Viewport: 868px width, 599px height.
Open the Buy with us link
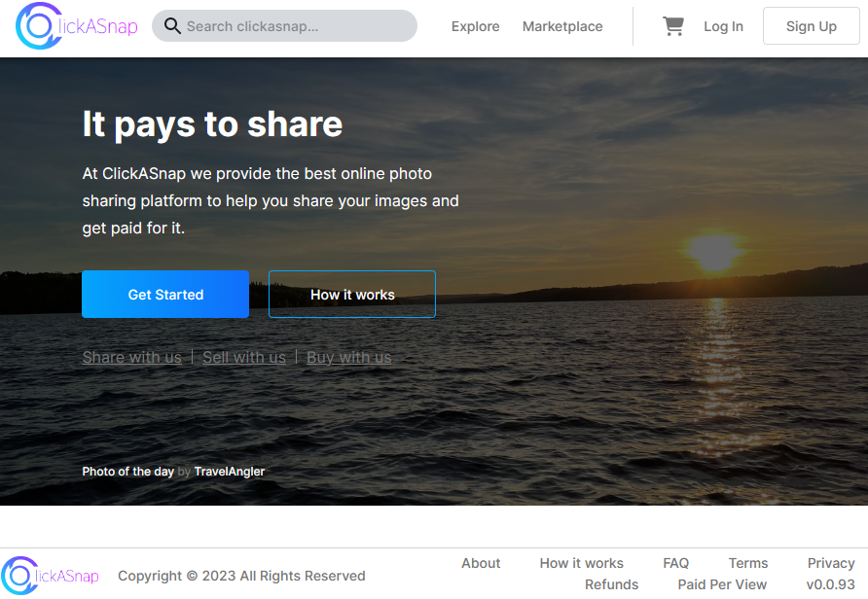coord(348,357)
